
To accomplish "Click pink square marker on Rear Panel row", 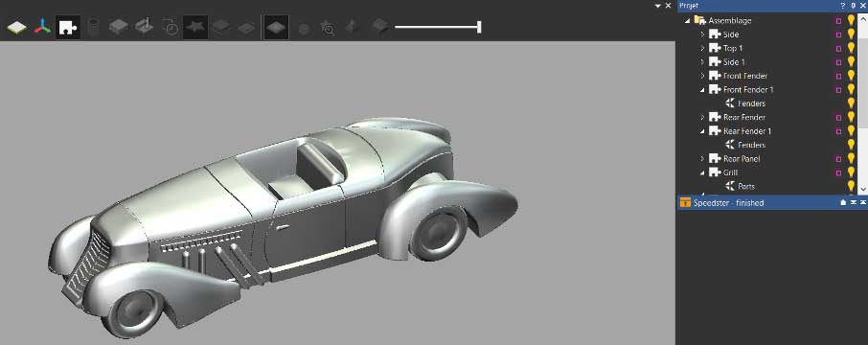I will (838, 159).
